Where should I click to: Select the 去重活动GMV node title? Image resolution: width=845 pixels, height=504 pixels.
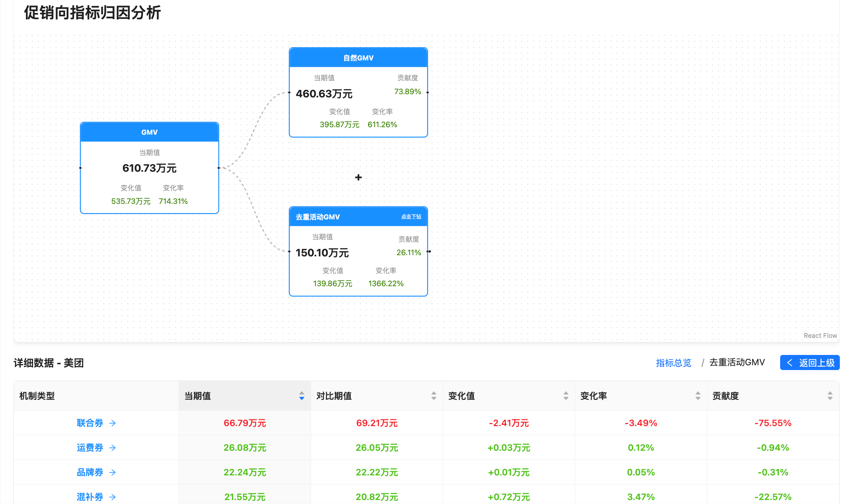(x=317, y=217)
